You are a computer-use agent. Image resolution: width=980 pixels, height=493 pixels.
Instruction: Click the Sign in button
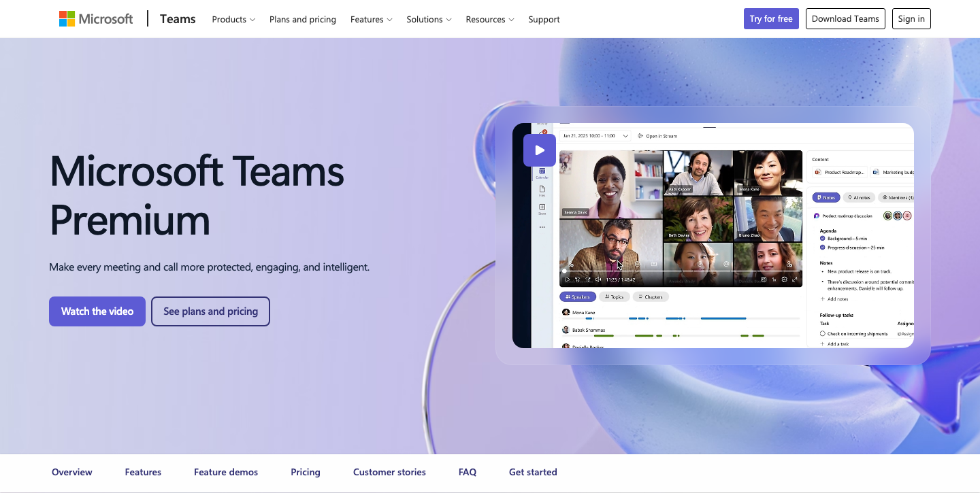pos(911,19)
